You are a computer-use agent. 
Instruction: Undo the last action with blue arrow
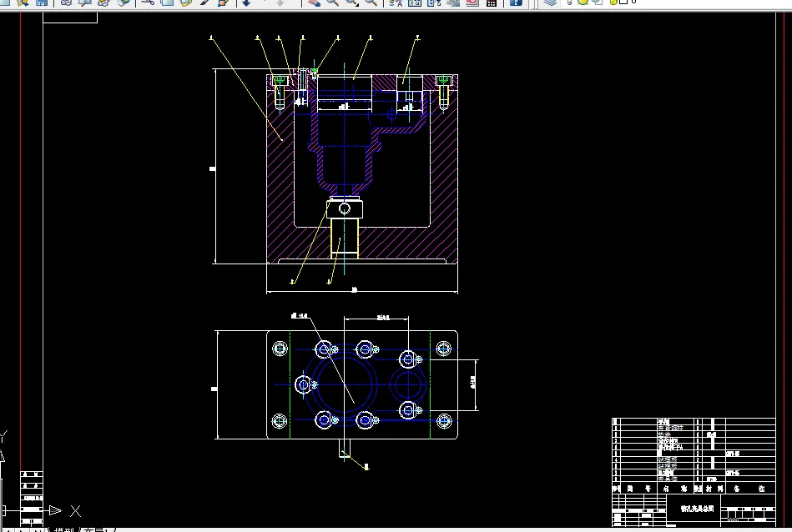tap(246, 2)
